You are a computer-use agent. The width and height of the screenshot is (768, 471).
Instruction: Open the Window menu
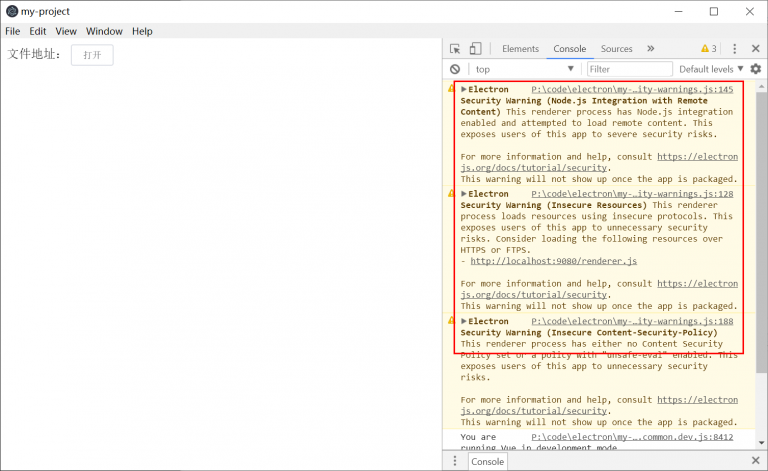pos(104,31)
